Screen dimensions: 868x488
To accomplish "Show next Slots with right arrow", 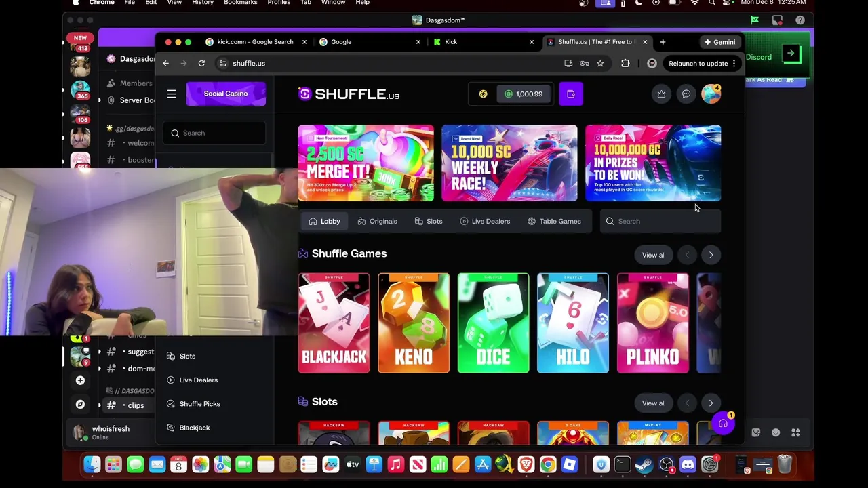I will (711, 403).
